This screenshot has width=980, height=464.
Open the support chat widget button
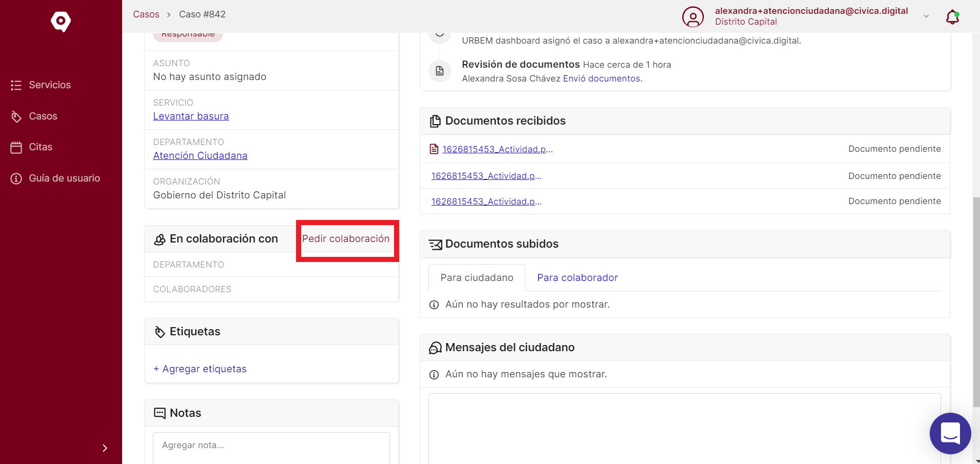950,433
